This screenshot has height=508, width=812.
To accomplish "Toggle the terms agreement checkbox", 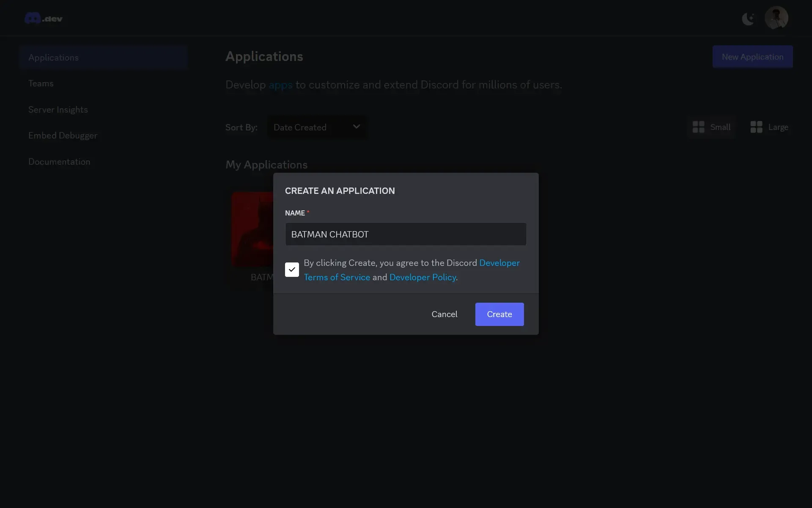I will 292,269.
